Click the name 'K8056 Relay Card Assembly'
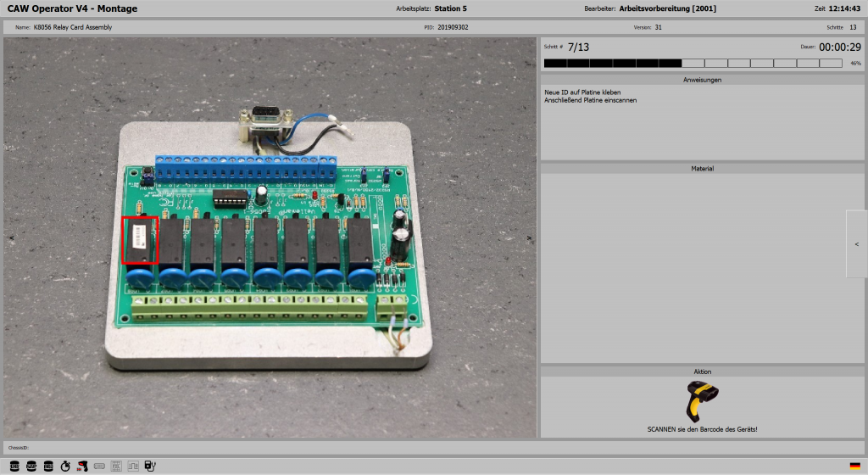The image size is (868, 475). 73,27
